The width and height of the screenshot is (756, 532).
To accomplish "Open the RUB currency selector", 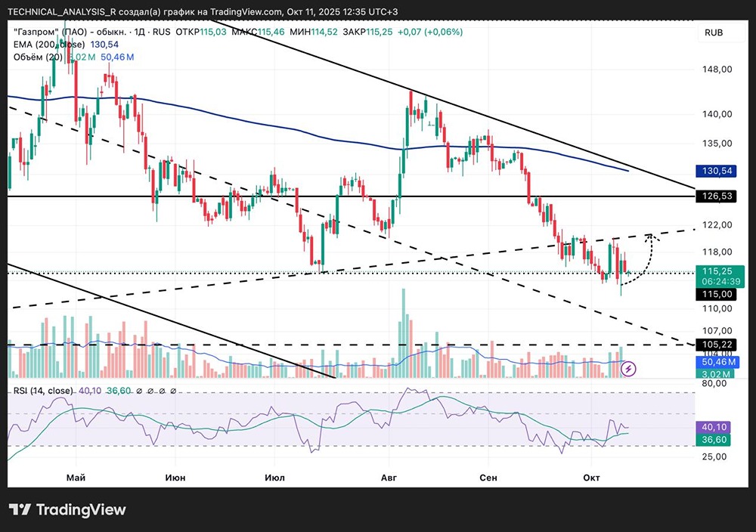I will click(x=714, y=32).
